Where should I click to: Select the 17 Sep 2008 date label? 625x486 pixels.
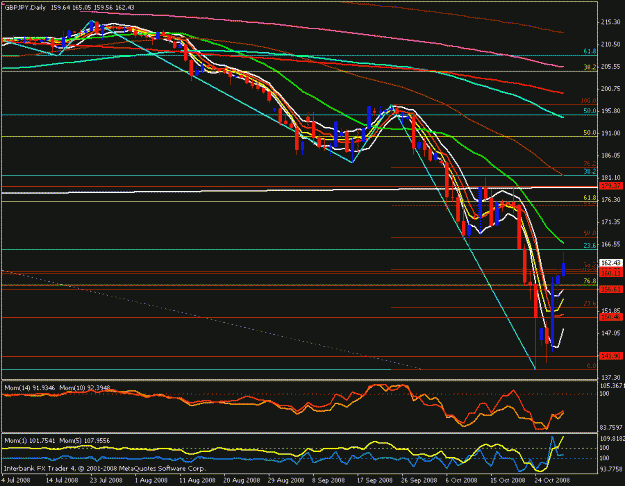tap(374, 480)
